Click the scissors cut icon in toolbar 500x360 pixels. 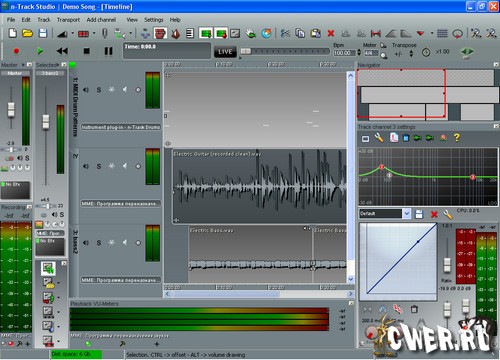coord(285,33)
